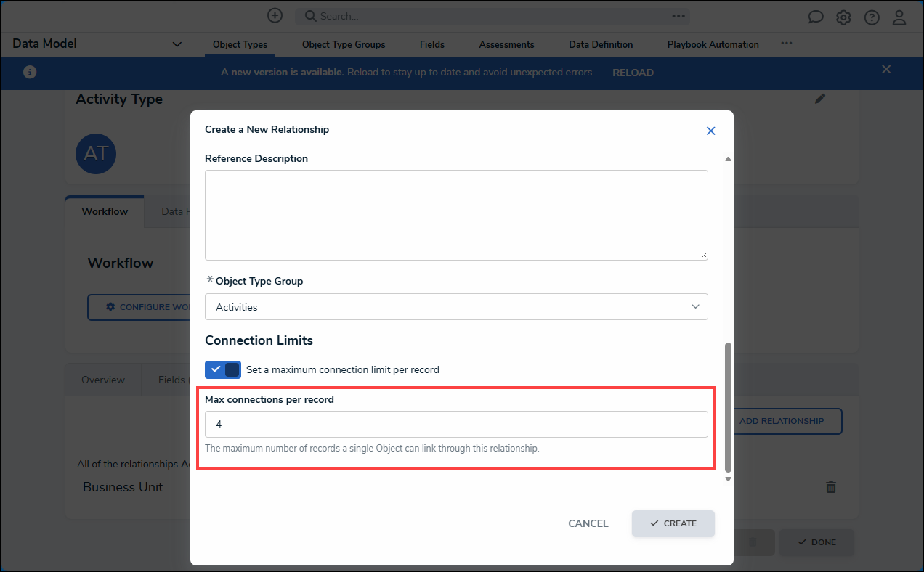Screen dimensions: 924x572
Task: Click the dialog's vertical scrollbar thumb
Action: pos(728,406)
